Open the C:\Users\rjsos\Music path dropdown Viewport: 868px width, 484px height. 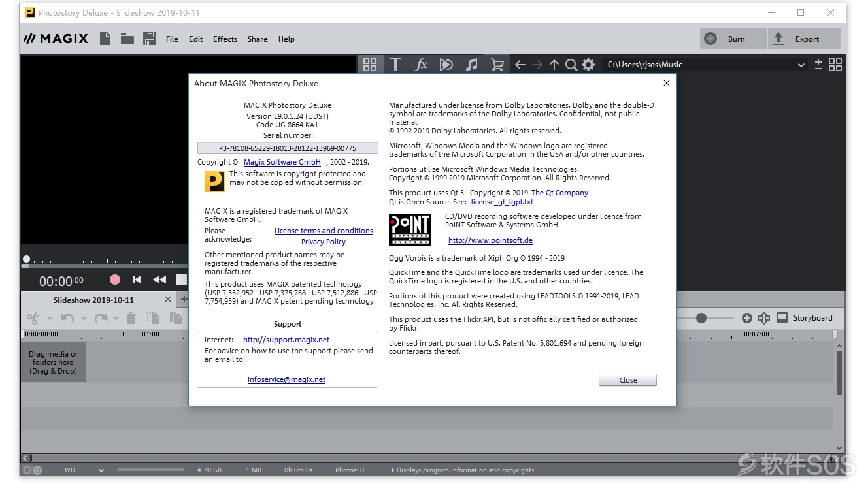[801, 65]
